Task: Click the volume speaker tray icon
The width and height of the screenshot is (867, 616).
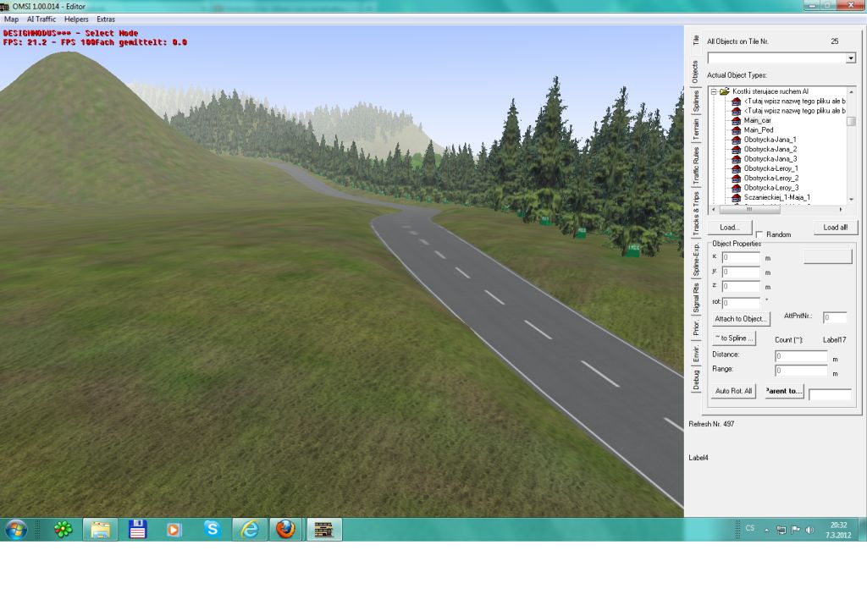Action: pos(810,530)
